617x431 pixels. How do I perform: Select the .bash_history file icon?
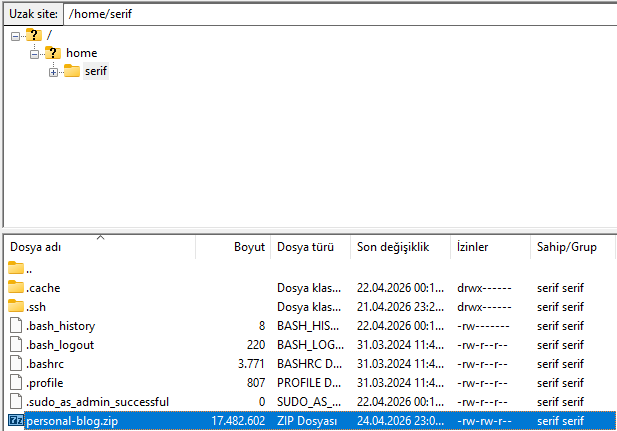coord(16,326)
